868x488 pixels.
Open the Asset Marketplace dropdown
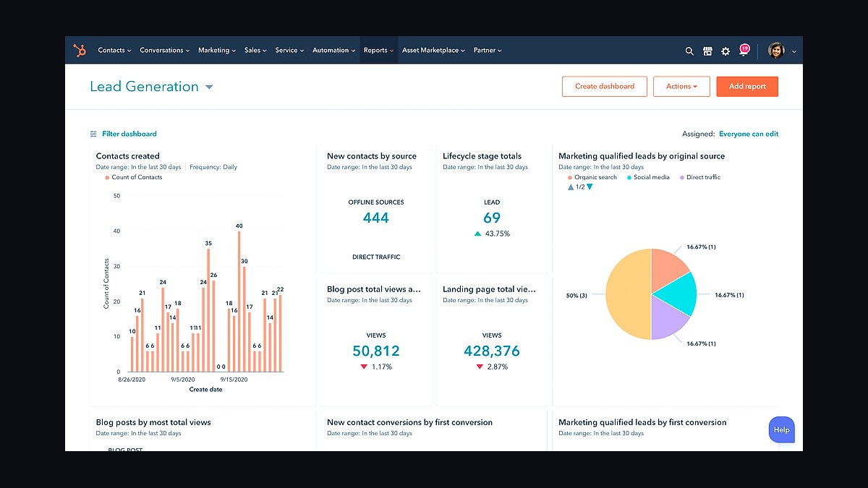[x=433, y=51]
